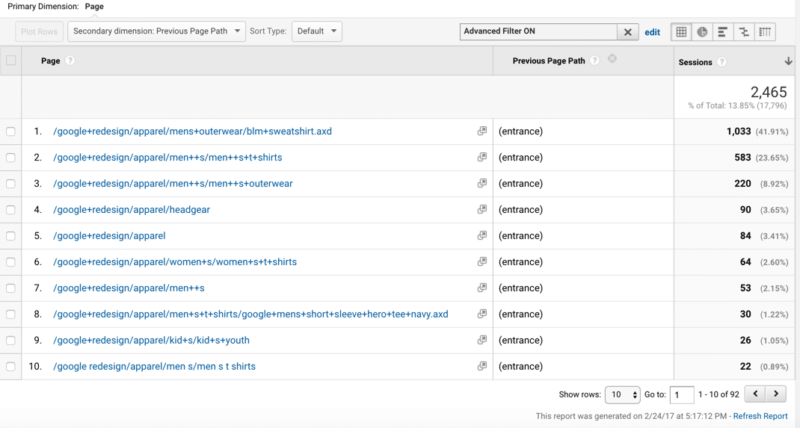Tick the checkbox beside /google+redesign/apparel row

pos(11,236)
